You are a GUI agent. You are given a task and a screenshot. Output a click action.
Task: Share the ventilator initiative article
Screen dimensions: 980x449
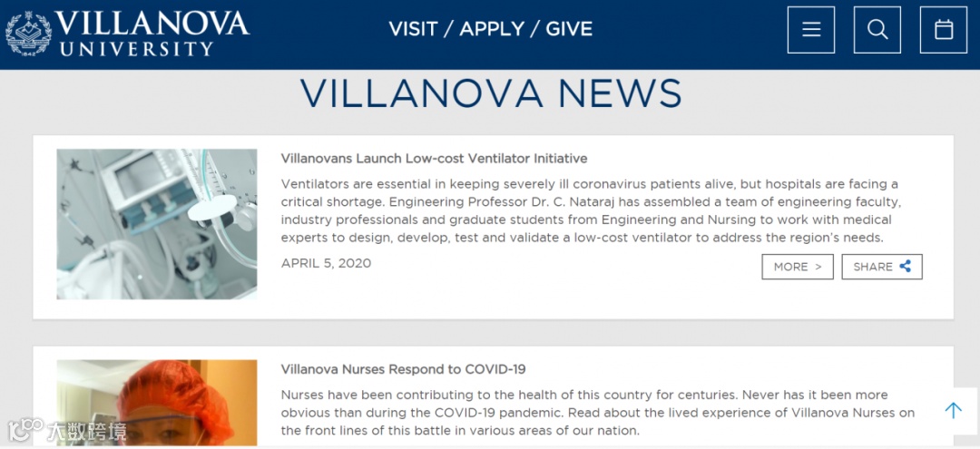click(x=881, y=267)
